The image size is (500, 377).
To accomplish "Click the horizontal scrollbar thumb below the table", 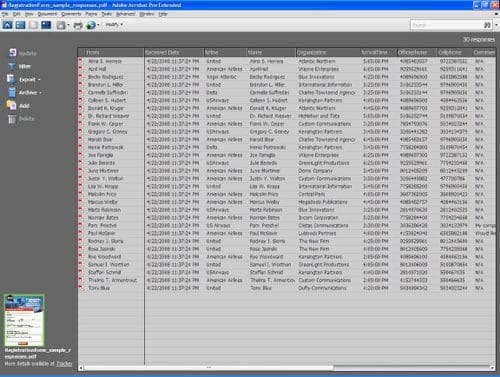I will click(x=209, y=368).
